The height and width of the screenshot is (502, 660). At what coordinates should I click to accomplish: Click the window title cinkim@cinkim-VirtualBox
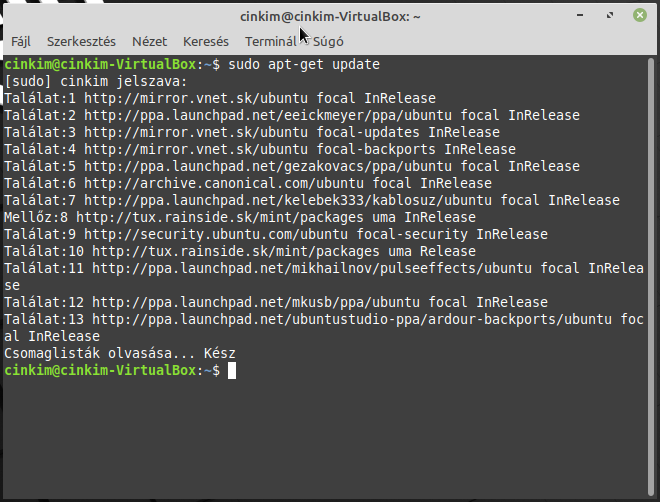(x=330, y=16)
